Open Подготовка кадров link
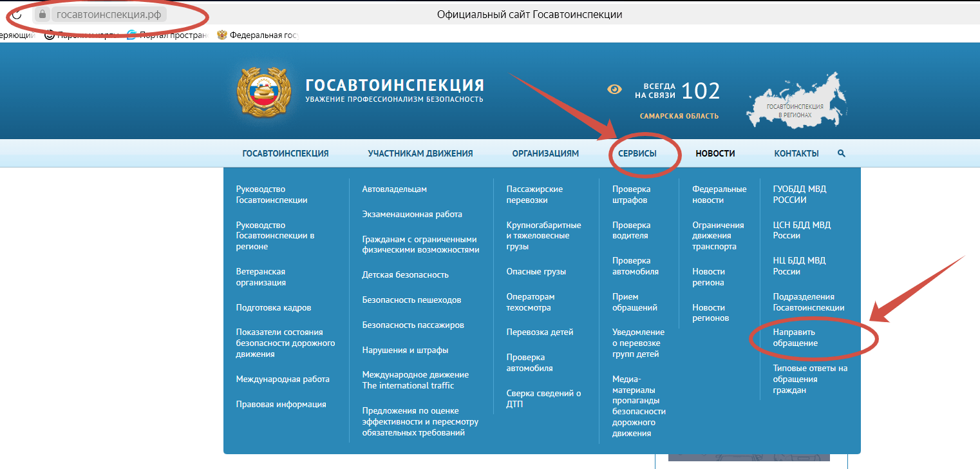This screenshot has height=469, width=980. (274, 307)
